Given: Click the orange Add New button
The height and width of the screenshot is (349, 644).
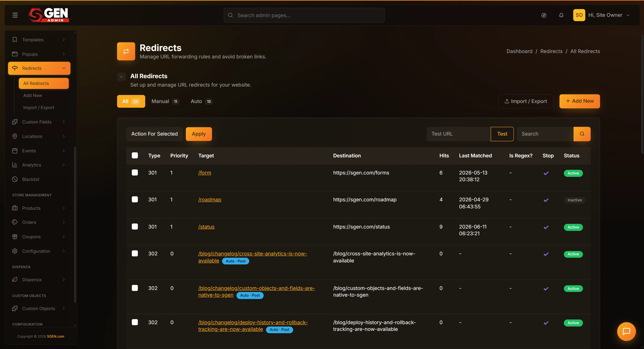Looking at the screenshot, I should (x=579, y=101).
